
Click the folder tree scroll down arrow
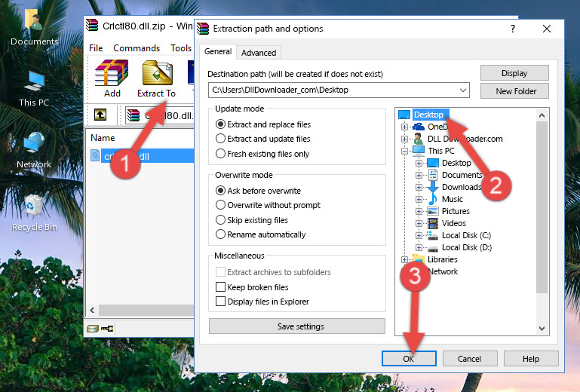[x=542, y=329]
